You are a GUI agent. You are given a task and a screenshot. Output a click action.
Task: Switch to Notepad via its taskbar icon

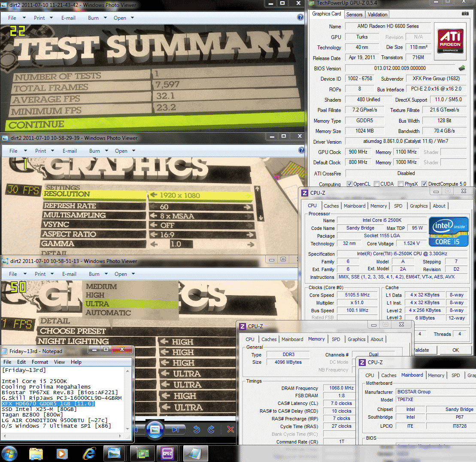point(194,454)
